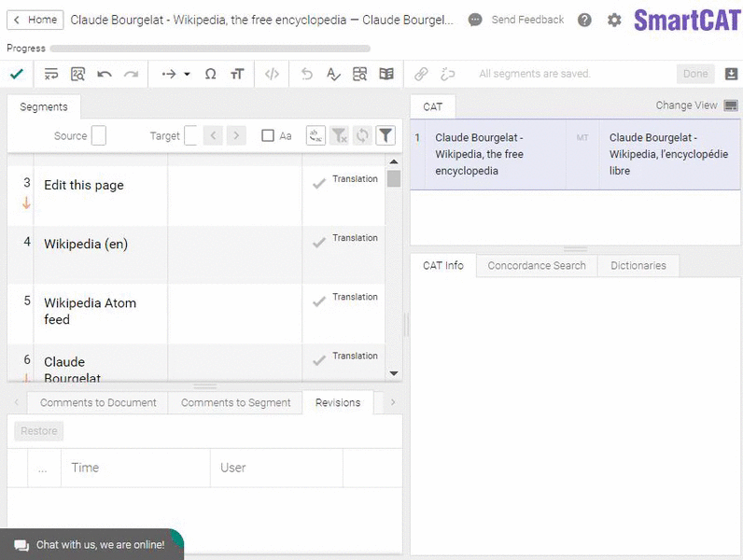743x560 pixels.
Task: Click go to next segment arrow icon
Action: [169, 74]
